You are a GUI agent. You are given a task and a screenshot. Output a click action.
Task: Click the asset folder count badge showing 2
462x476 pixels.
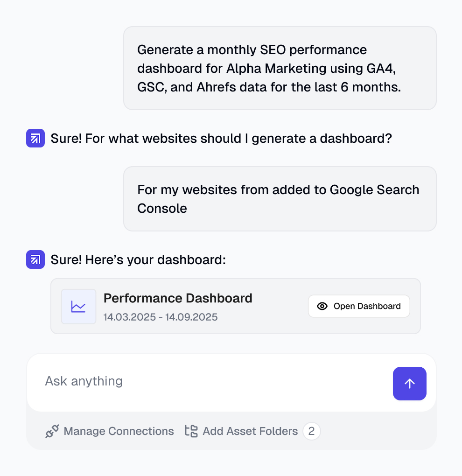coord(311,431)
